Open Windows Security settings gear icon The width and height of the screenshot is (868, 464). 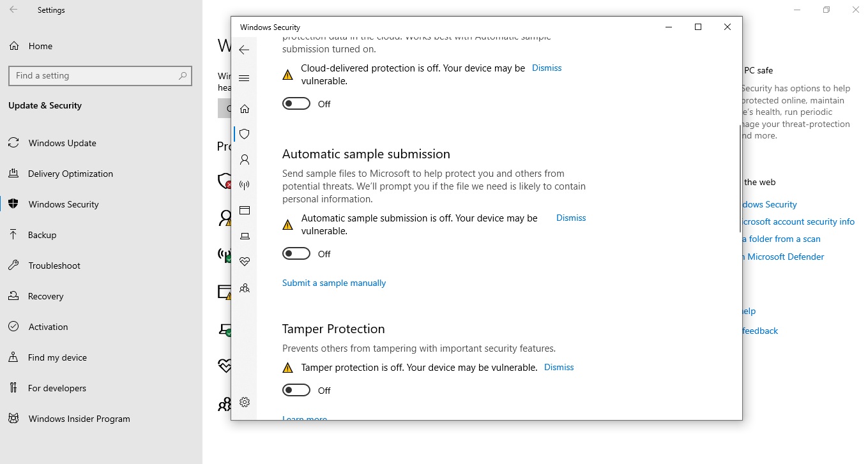(x=244, y=402)
